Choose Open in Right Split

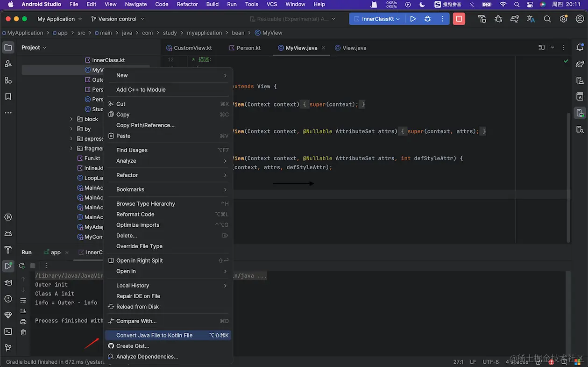click(x=168, y=260)
